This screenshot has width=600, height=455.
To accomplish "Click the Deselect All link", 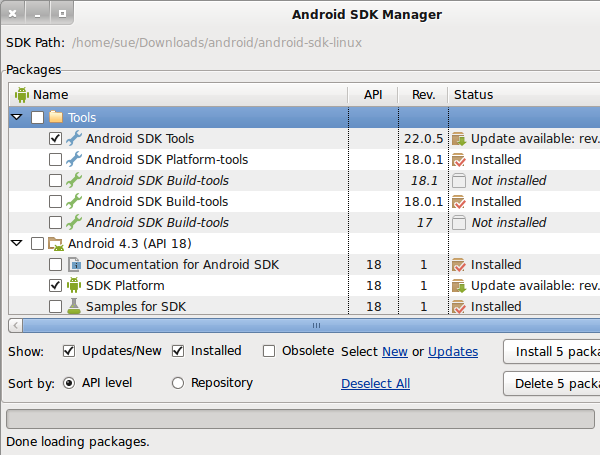I will (x=375, y=384).
